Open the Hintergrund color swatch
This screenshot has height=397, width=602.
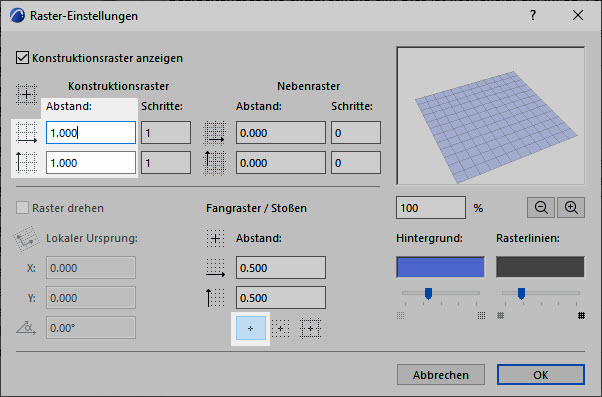click(440, 267)
